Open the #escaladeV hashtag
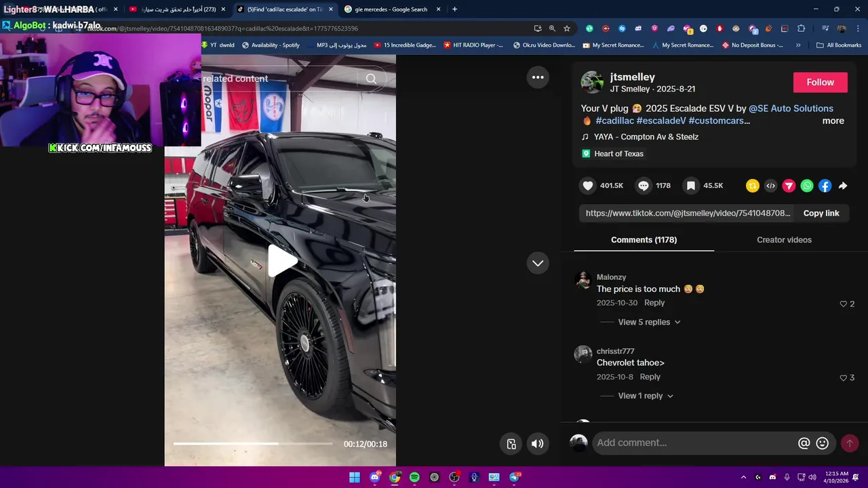Screen dimensions: 868x488 [661, 121]
